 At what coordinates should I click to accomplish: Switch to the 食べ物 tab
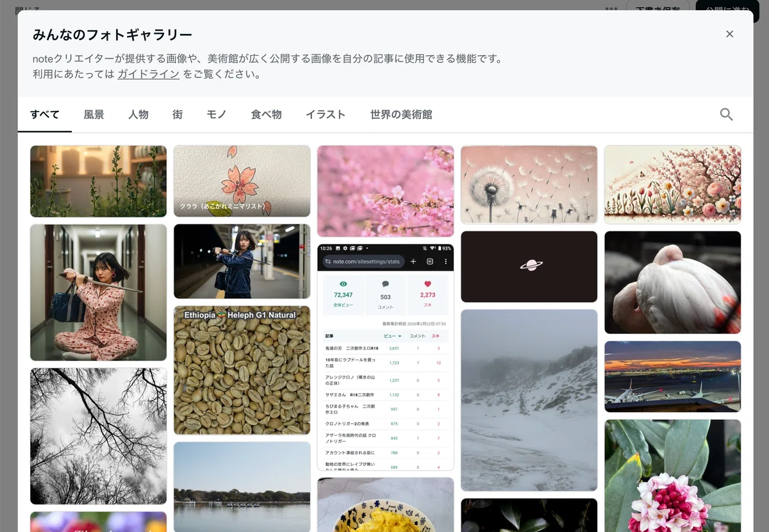[267, 115]
